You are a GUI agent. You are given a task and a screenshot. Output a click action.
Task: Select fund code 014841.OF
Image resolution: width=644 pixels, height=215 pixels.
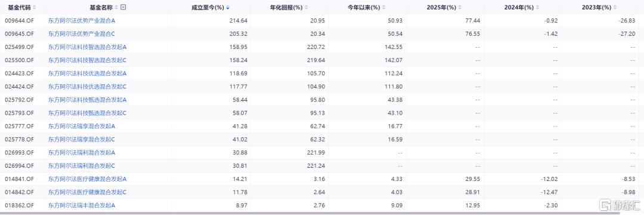pyautogui.click(x=19, y=179)
